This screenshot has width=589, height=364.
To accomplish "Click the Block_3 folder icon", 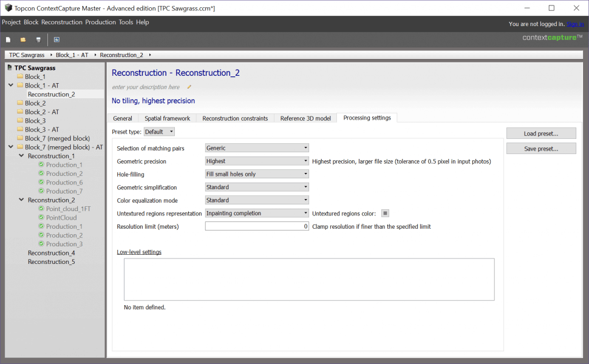I will click(20, 121).
